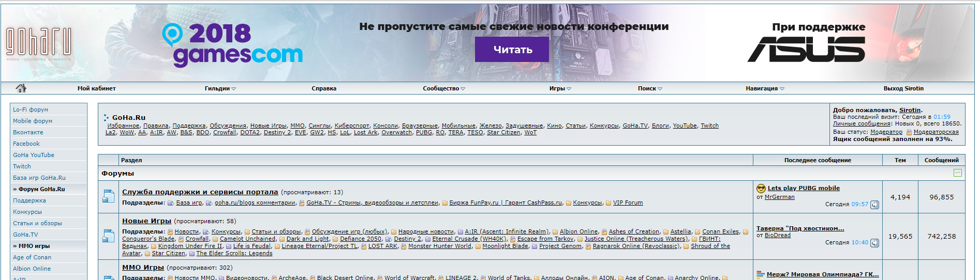This screenshot has width=980, height=280.
Task: Open the GoHa.Ru logo in the banner
Action: pyautogui.click(x=39, y=43)
